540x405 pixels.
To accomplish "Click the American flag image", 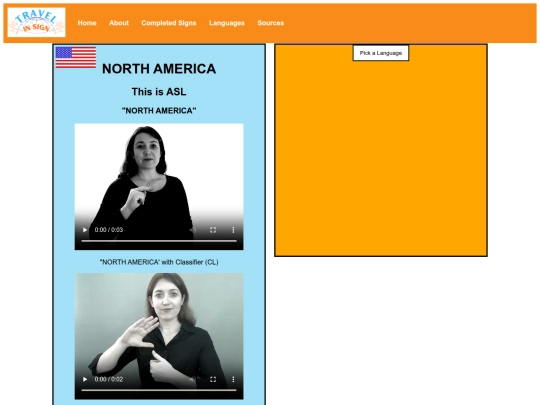I will tap(76, 58).
